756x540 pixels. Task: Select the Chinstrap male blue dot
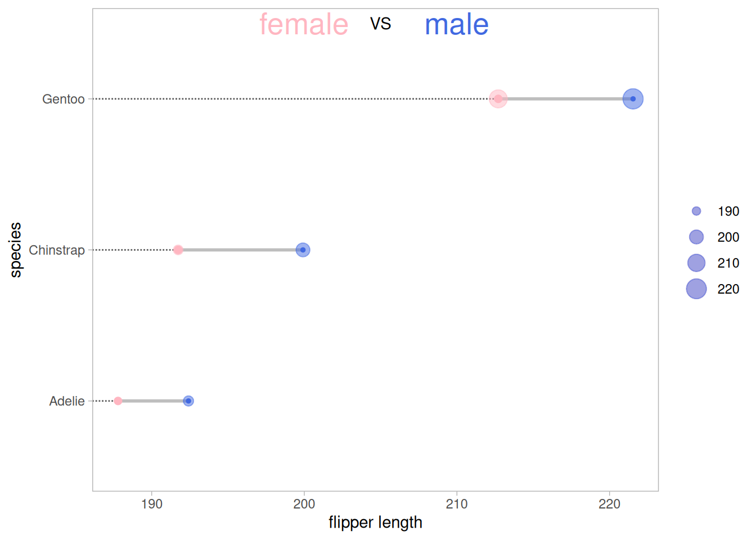pyautogui.click(x=303, y=250)
